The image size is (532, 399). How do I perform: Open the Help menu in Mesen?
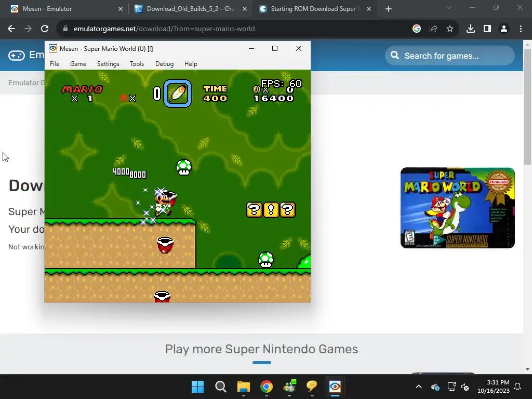pyautogui.click(x=191, y=64)
